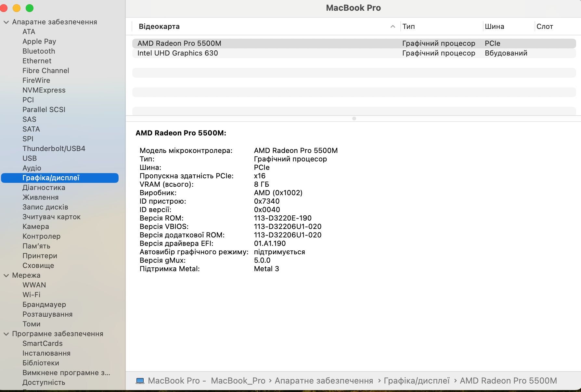Click the sort arrow in Відеокарта column

[393, 26]
